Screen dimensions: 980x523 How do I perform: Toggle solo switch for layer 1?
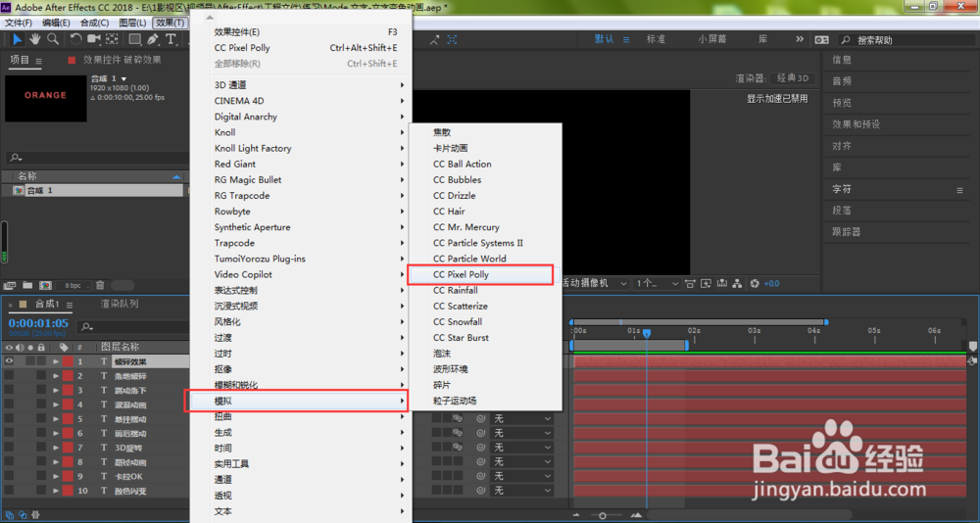pyautogui.click(x=30, y=361)
